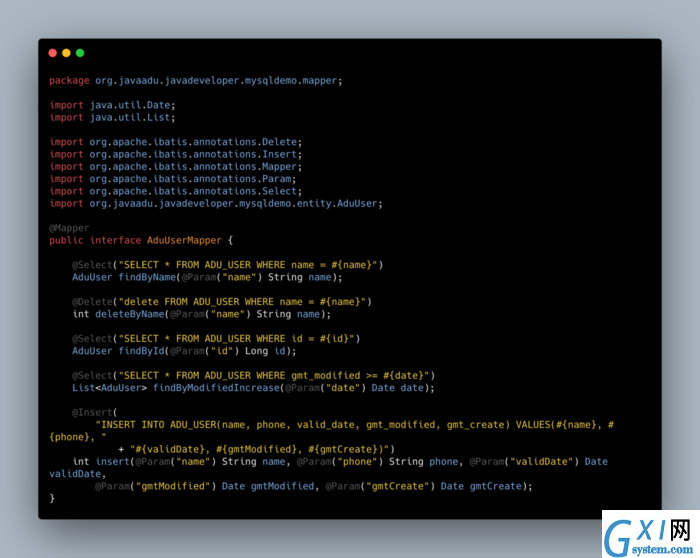Click the @Select query with gmt_modified condition
The height and width of the screenshot is (558, 700).
click(x=254, y=375)
